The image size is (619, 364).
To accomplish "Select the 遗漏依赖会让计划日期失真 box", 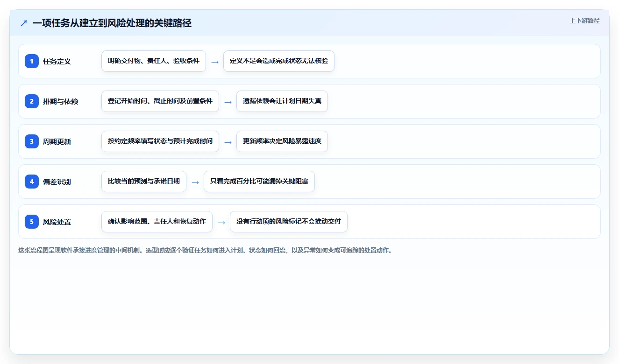I will point(282,101).
